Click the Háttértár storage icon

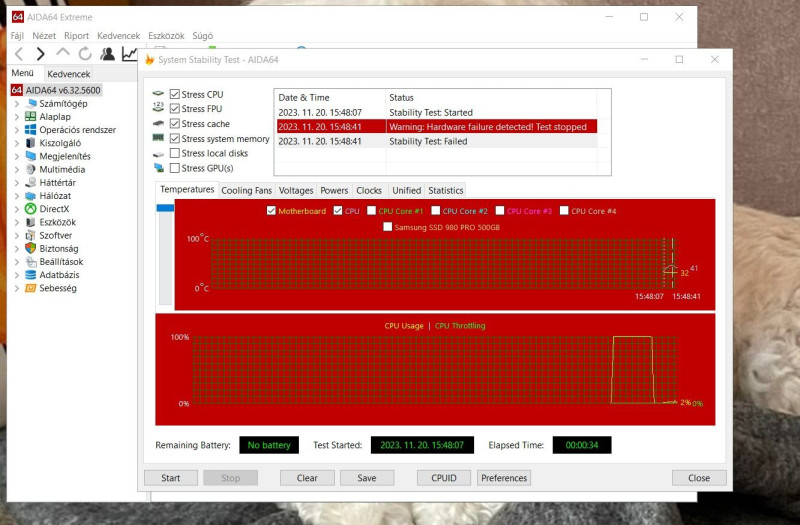pyautogui.click(x=31, y=183)
